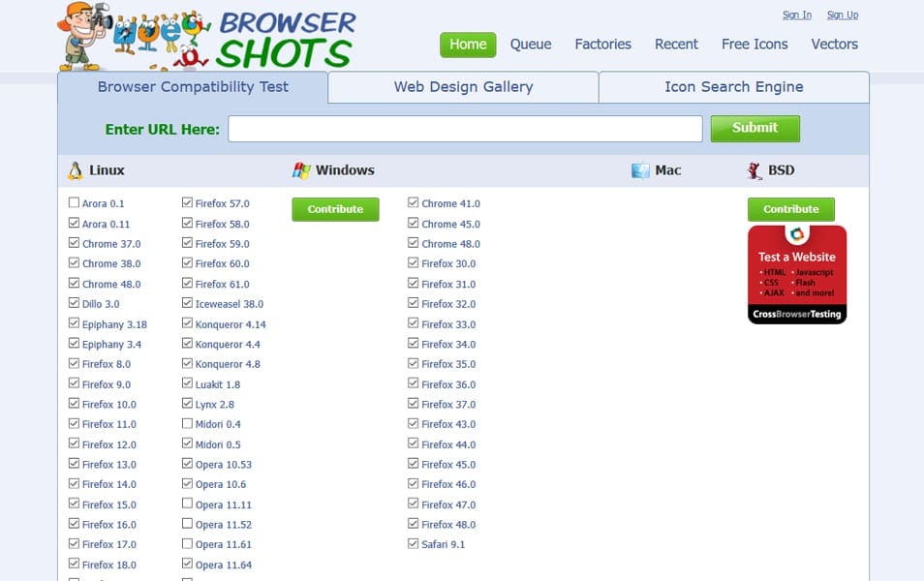Viewport: 924px width, 581px height.
Task: Click the Chrome 45.0 label
Action: tap(450, 224)
